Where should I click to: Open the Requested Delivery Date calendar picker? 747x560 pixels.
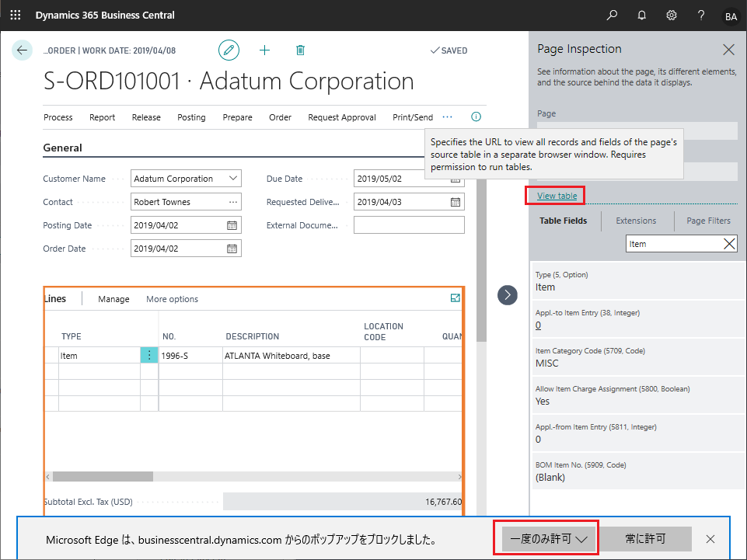pos(456,202)
